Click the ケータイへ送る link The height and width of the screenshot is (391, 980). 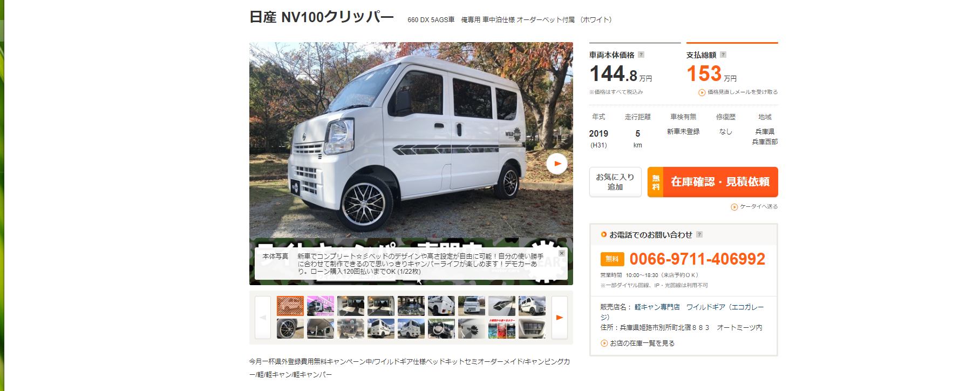(x=754, y=207)
